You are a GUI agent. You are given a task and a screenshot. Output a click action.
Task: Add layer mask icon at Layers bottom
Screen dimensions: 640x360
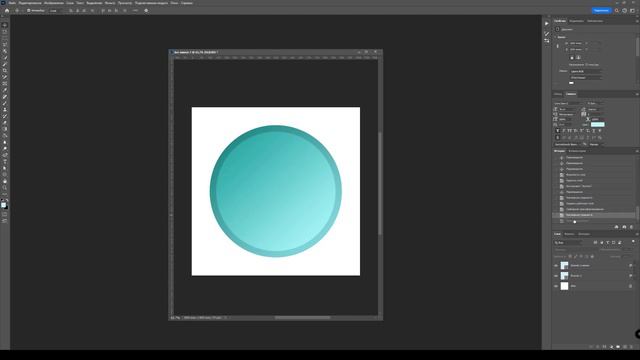click(604, 347)
